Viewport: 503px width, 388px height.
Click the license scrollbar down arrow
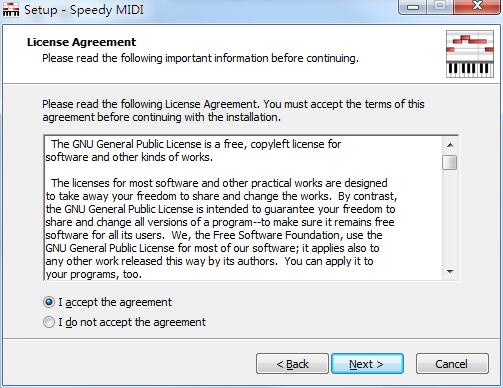(x=450, y=272)
